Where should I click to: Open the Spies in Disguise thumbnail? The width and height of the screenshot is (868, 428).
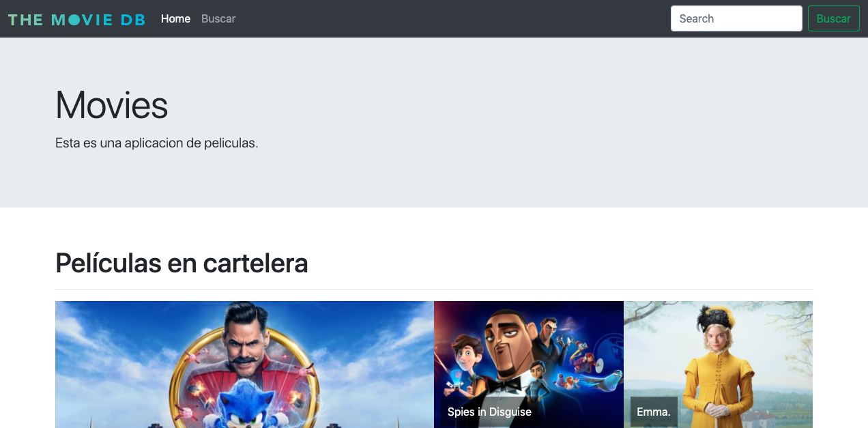529,365
